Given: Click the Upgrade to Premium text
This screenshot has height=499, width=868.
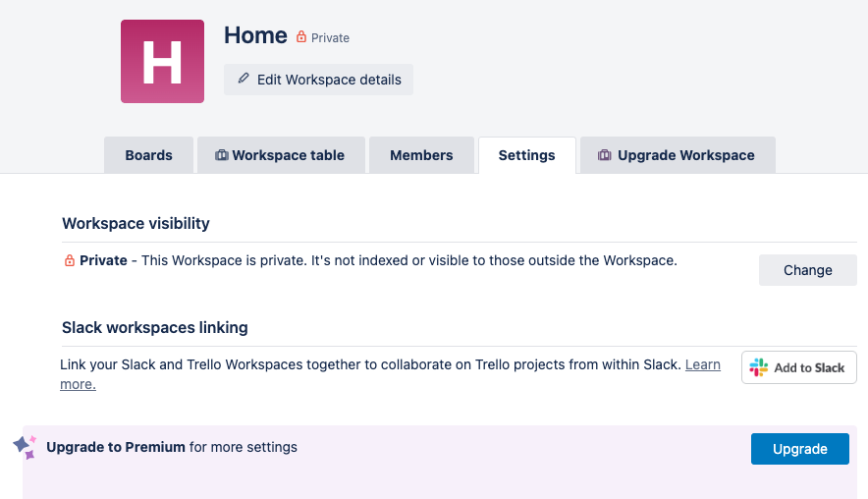Looking at the screenshot, I should [x=116, y=447].
